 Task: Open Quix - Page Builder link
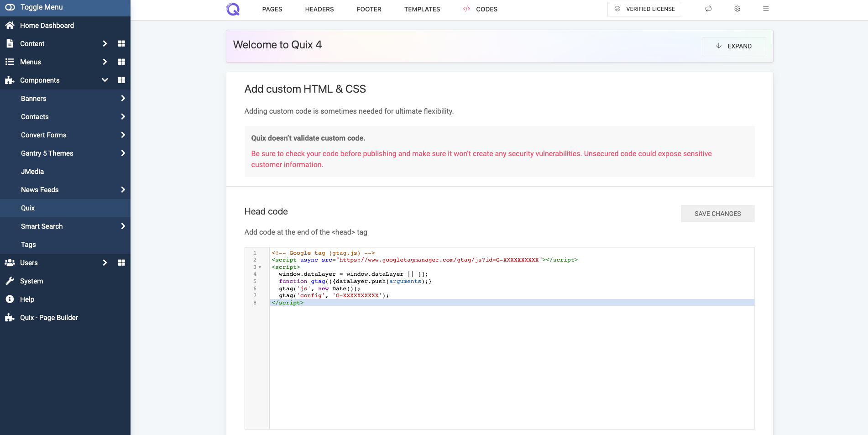click(49, 318)
